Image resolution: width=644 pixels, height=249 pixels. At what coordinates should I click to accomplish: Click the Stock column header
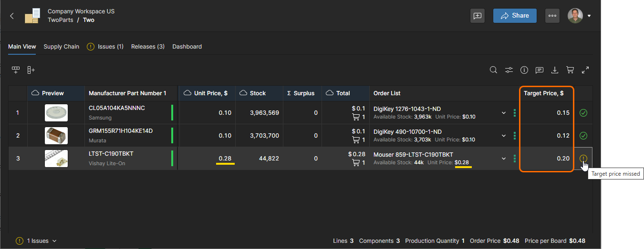pyautogui.click(x=259, y=93)
